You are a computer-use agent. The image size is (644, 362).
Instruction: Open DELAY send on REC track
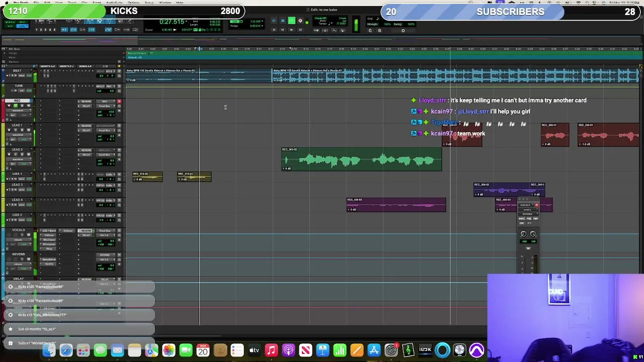pos(86,106)
